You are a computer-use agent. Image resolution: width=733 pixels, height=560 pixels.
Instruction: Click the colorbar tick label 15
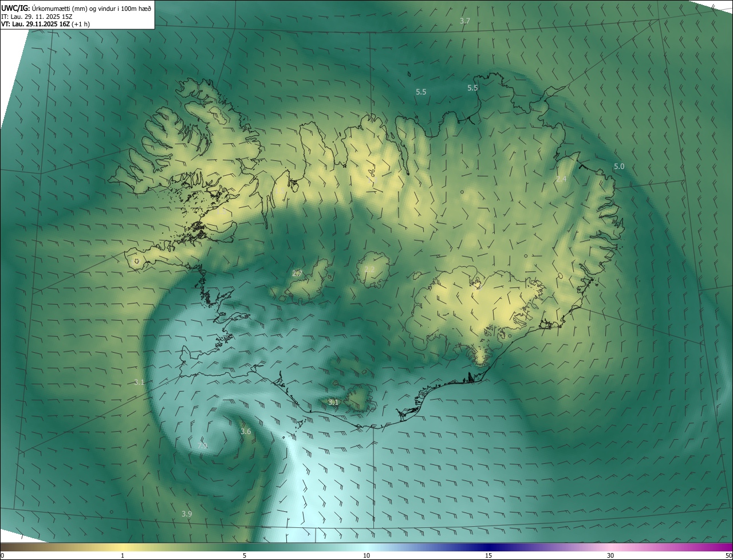pos(488,556)
